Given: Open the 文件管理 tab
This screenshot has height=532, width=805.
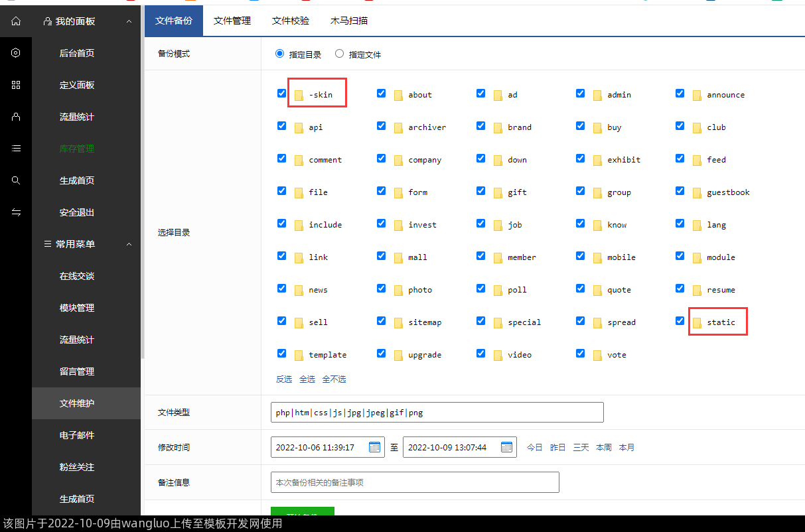Looking at the screenshot, I should click(x=232, y=21).
